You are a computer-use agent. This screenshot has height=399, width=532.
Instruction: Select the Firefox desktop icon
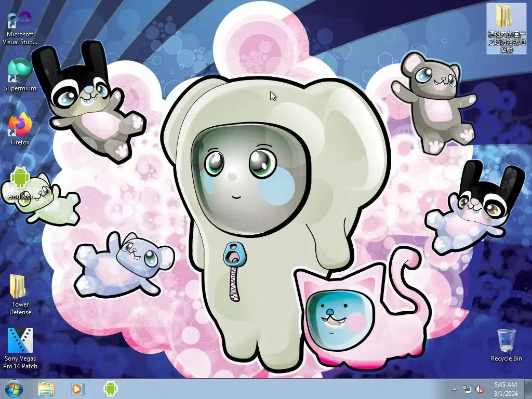[x=20, y=129]
